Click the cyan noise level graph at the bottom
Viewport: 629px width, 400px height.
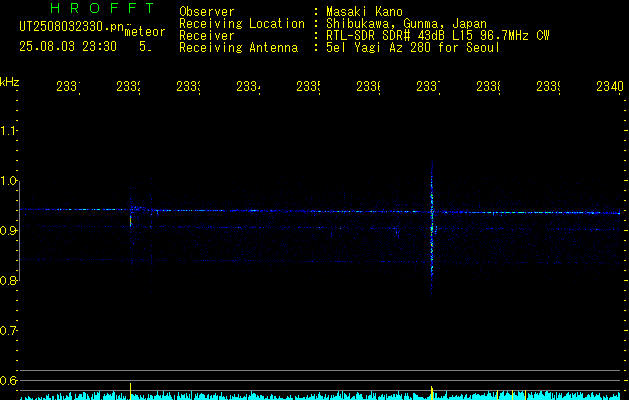(x=320, y=396)
